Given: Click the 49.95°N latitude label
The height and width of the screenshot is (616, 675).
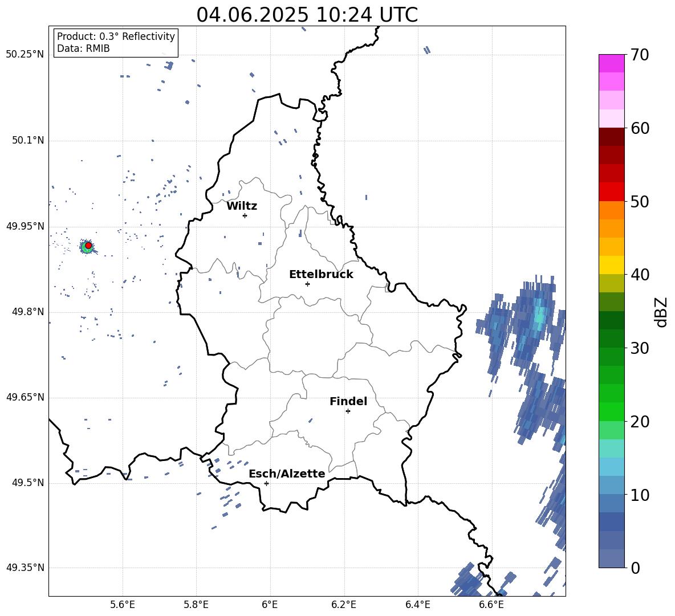Looking at the screenshot, I should 25,226.
